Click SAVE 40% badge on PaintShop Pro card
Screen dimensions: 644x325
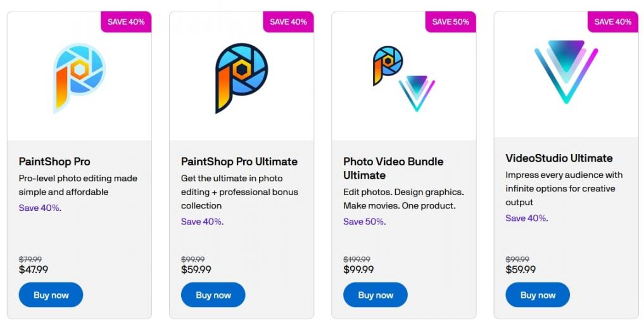pyautogui.click(x=126, y=22)
